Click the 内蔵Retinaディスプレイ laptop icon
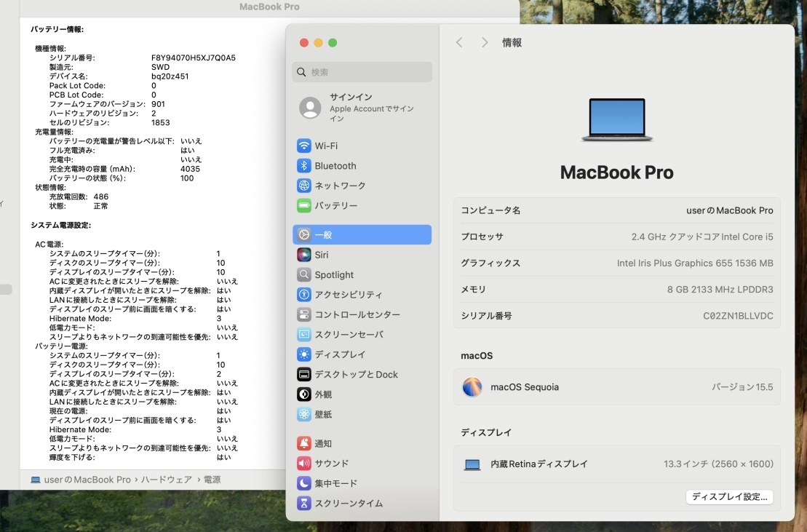 tap(472, 464)
